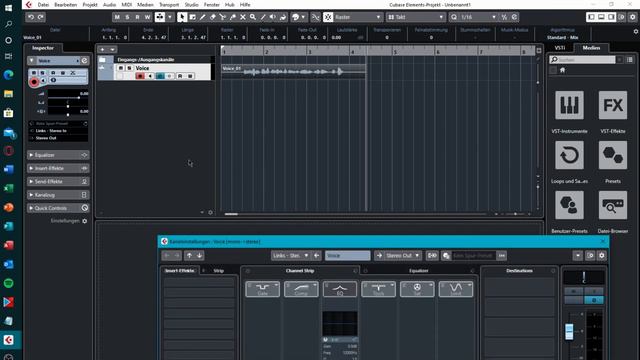The height and width of the screenshot is (360, 640).
Task: Open the Takt grid type dropdown
Action: pyautogui.click(x=416, y=17)
